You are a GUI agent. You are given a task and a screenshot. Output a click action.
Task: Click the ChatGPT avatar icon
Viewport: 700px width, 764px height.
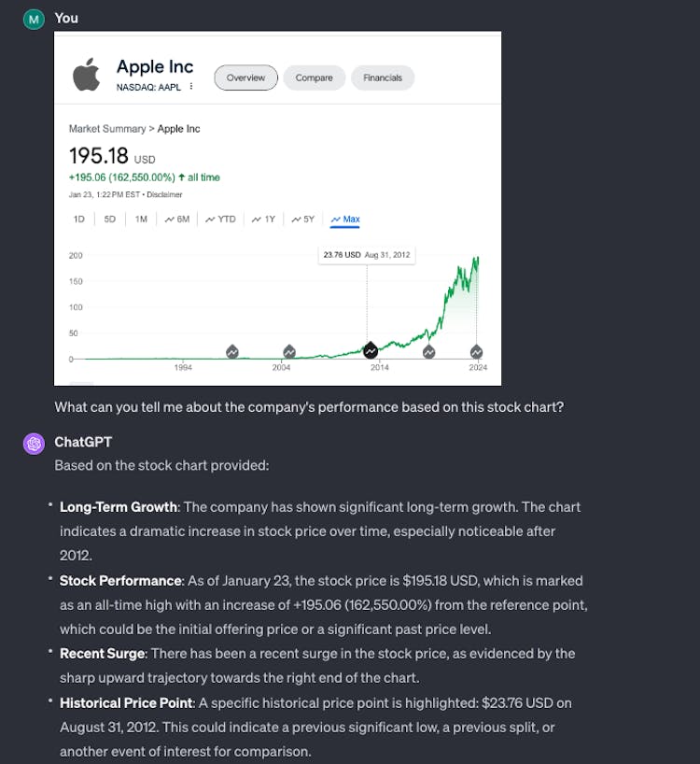coord(35,443)
